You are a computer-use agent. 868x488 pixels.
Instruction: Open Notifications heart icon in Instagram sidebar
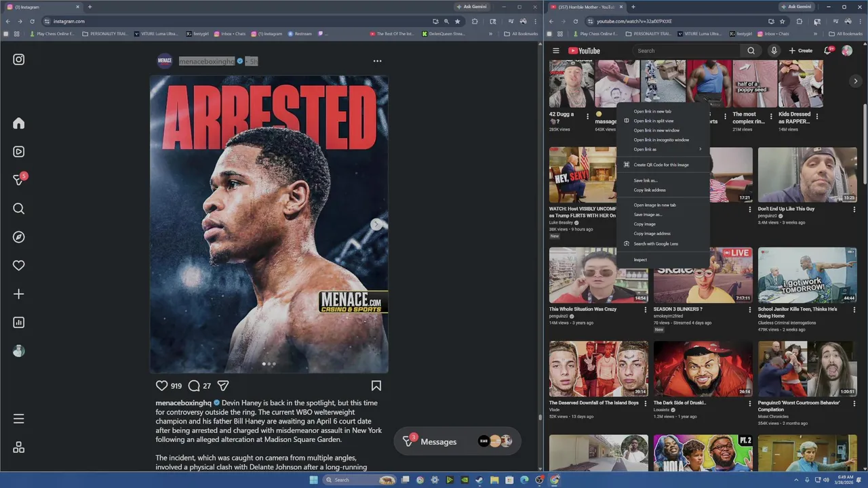pos(19,266)
